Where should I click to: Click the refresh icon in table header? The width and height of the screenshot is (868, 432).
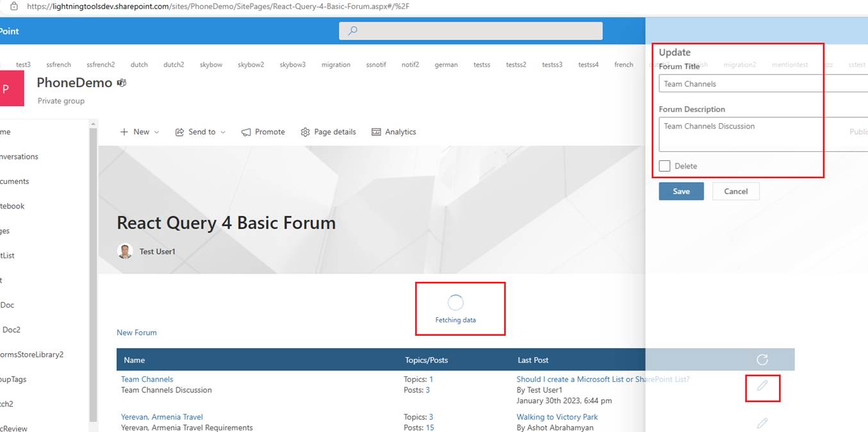click(762, 360)
